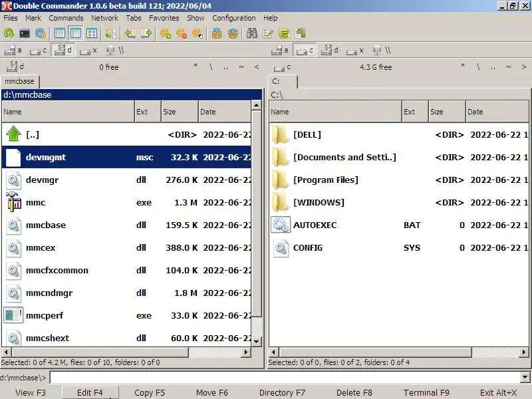Viewport: 532px width, 399px height.
Task: Open network drive \\ in left drive bar
Action: point(114,51)
